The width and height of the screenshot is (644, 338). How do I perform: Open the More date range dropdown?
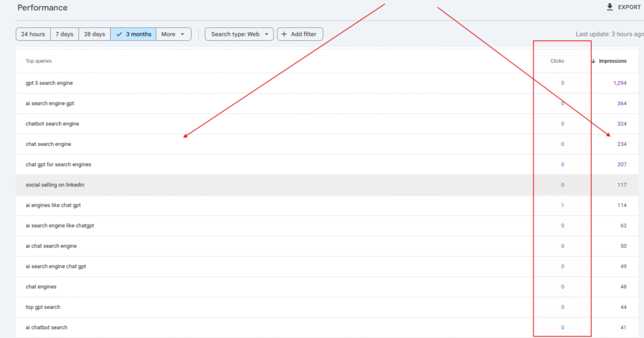pos(174,34)
